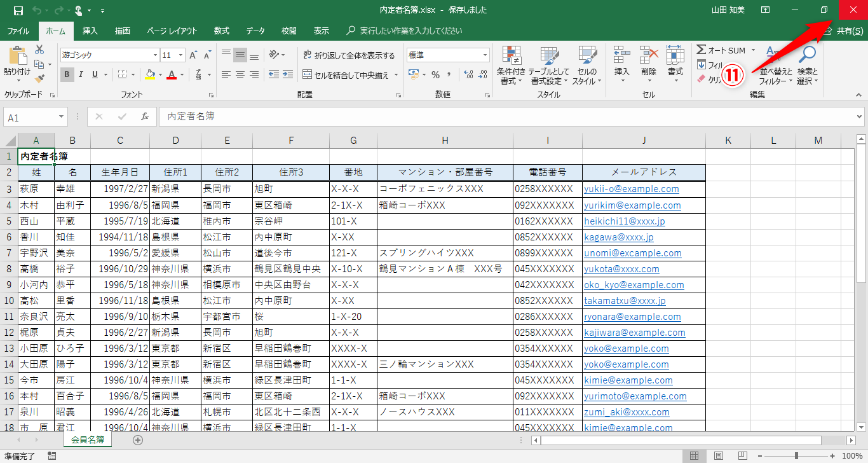Viewport: 868px width, 463px height.
Task: Decrease the font size with the small A
Action: pos(207,55)
